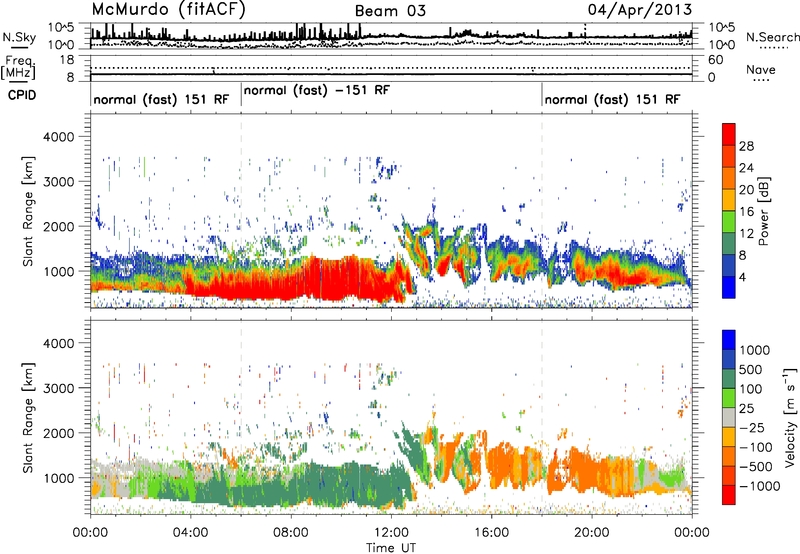Click the date '04/Apr/2013'
800x554 pixels.
click(640, 10)
